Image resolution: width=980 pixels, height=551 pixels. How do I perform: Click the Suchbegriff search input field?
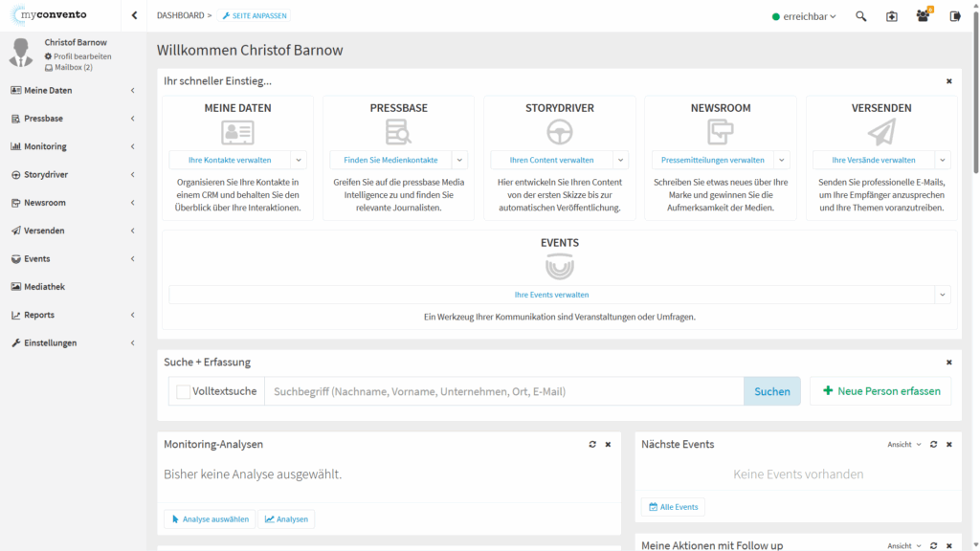(503, 391)
